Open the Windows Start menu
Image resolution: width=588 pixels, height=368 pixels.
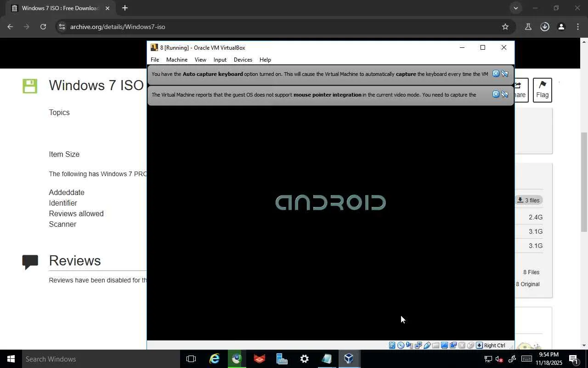[11, 359]
